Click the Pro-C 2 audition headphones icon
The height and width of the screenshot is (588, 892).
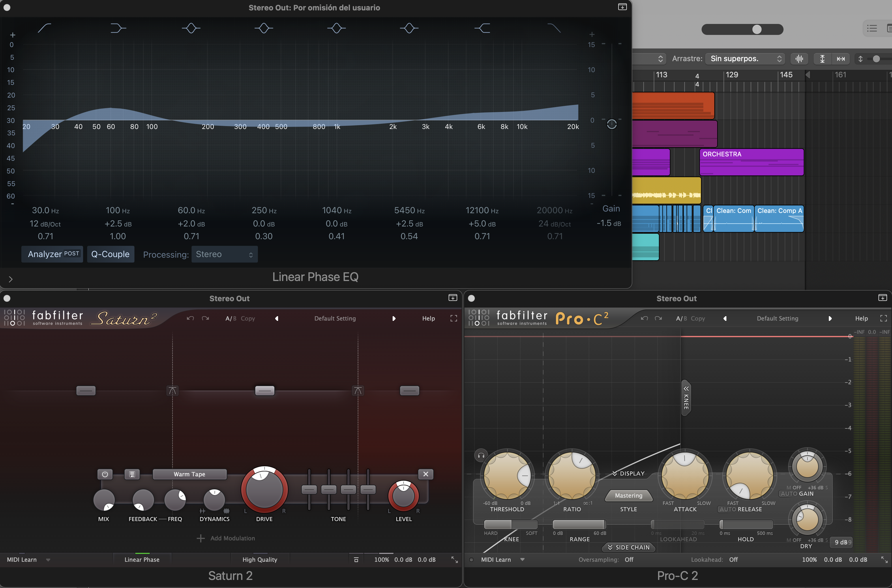[481, 456]
